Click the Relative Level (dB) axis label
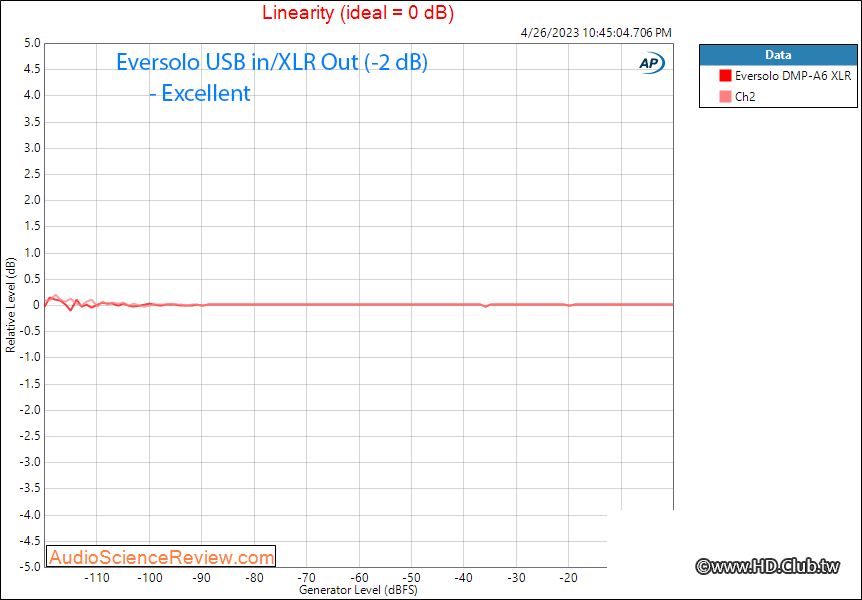 [10, 305]
